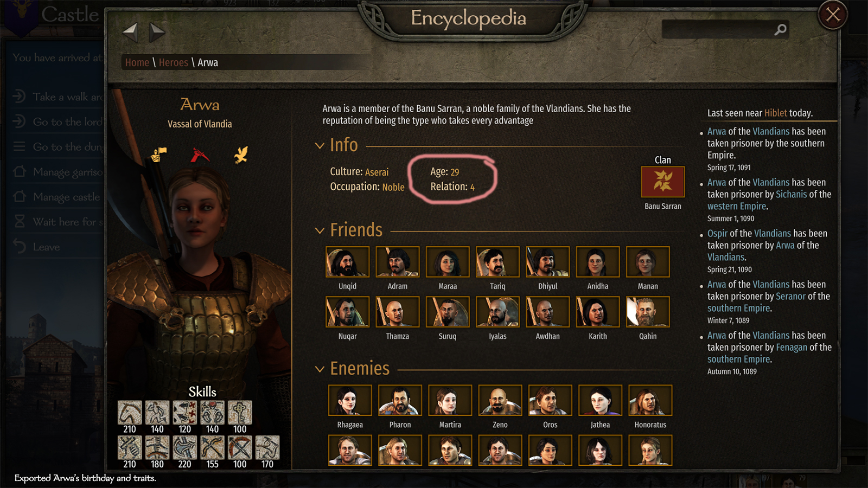Click the golden bird trait icon

click(x=241, y=155)
